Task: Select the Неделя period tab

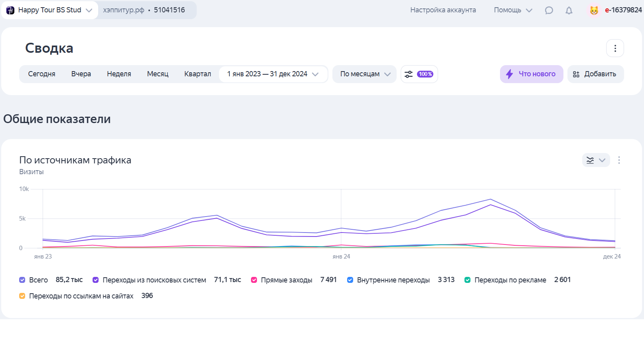Action: pos(119,74)
